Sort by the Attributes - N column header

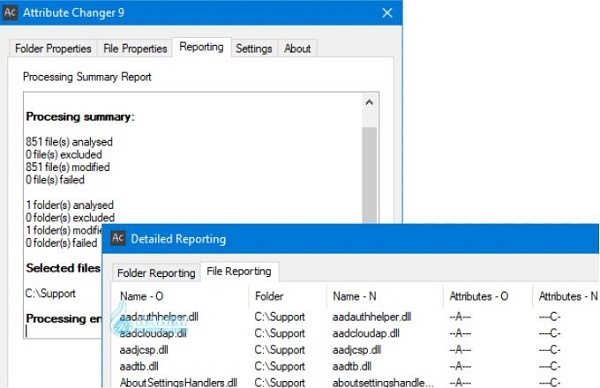(568, 296)
